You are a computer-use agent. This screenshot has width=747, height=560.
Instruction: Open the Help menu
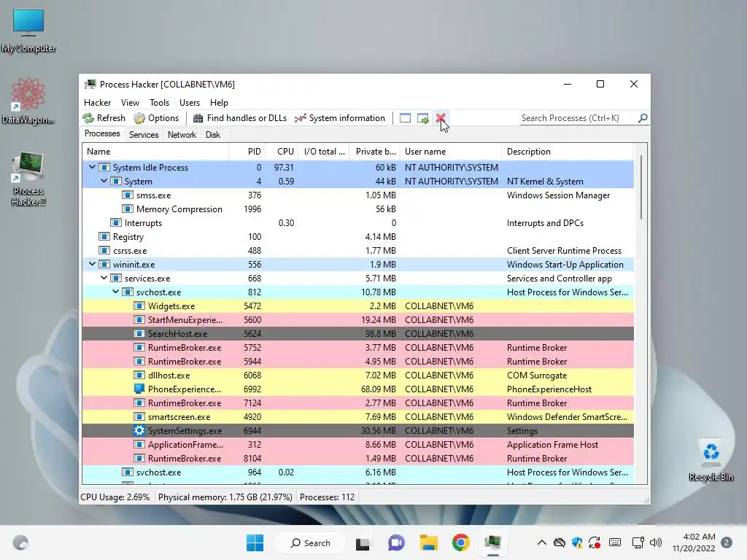pyautogui.click(x=219, y=102)
